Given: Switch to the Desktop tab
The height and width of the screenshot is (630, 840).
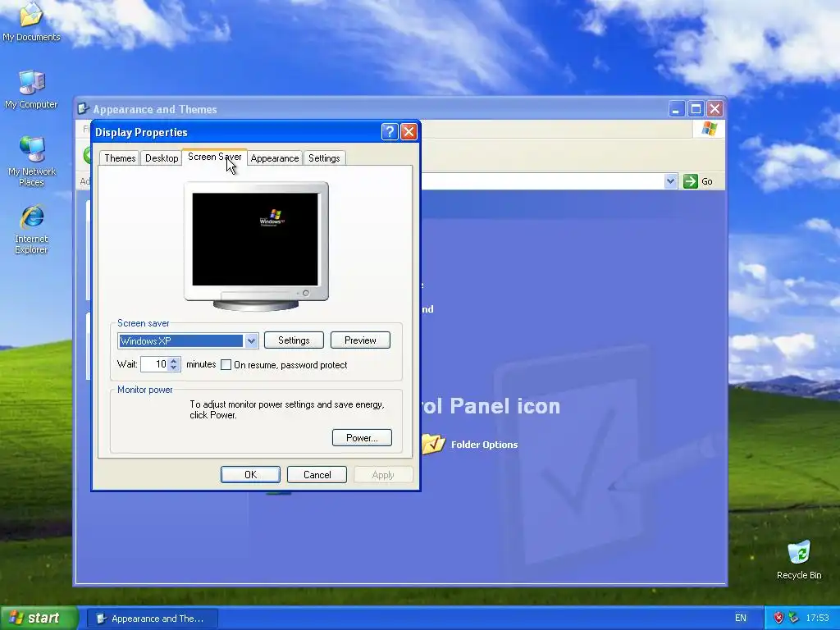Looking at the screenshot, I should click(x=162, y=158).
